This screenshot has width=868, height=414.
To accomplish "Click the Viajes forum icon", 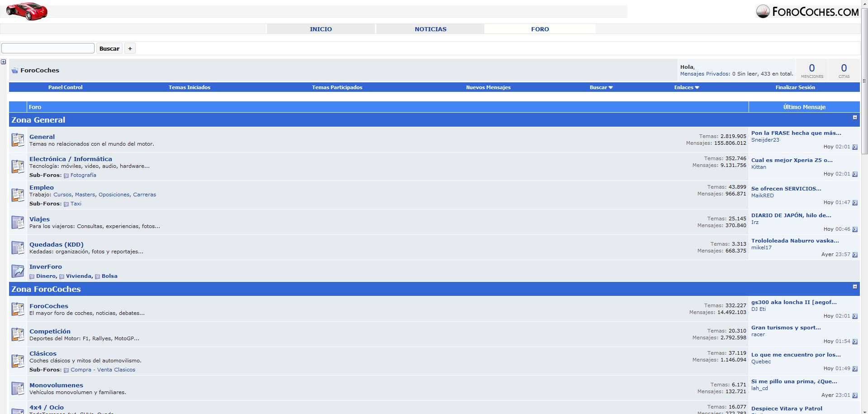I will click(x=18, y=222).
